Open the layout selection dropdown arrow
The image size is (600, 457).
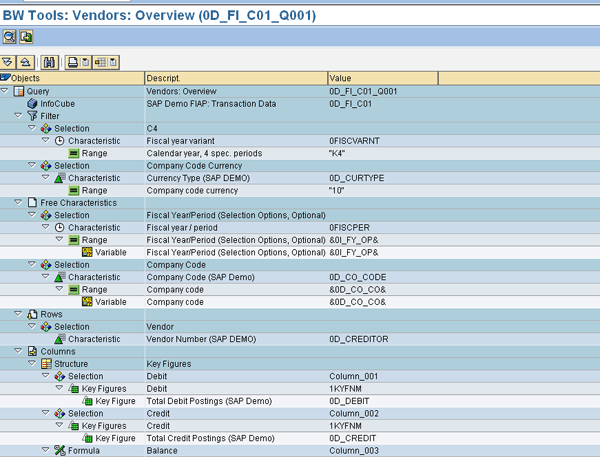pos(113,63)
